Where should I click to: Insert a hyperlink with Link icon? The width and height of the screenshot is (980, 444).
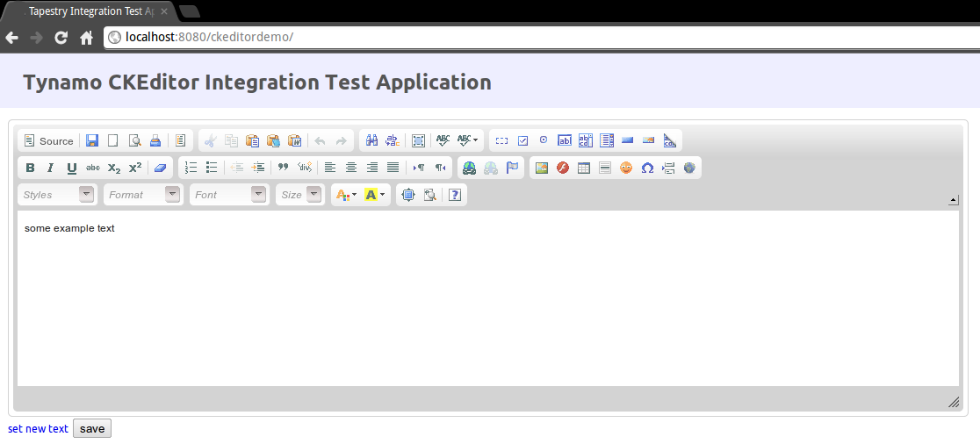click(x=470, y=168)
